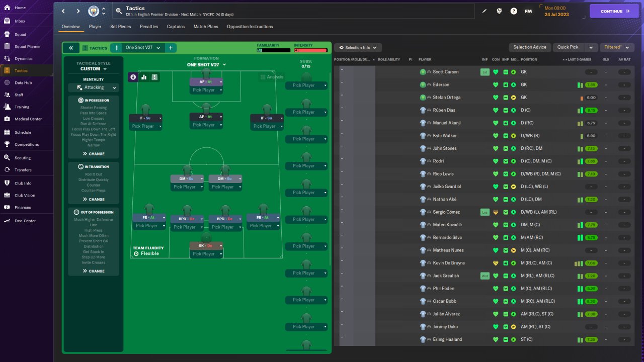Switch pitch to player view
This screenshot has height=362, width=644.
click(x=133, y=77)
